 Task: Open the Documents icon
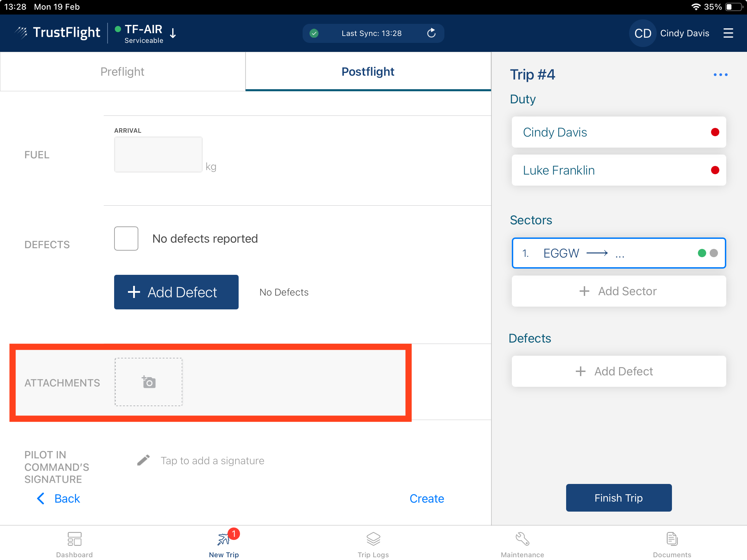(x=672, y=539)
